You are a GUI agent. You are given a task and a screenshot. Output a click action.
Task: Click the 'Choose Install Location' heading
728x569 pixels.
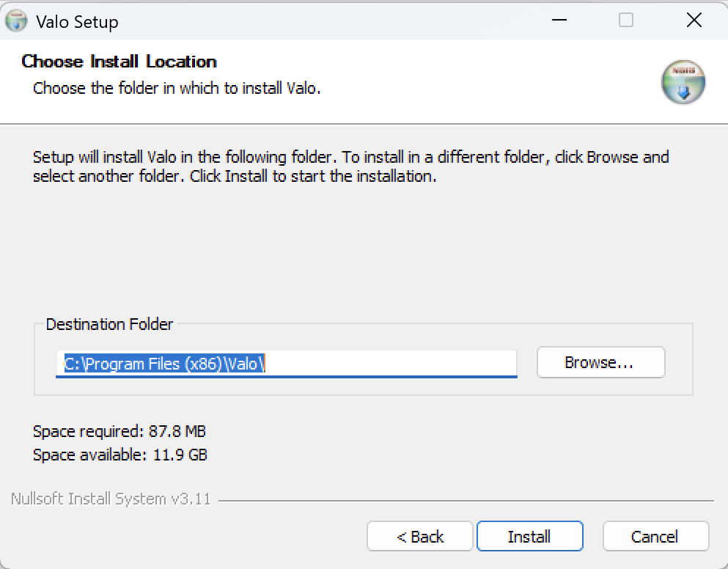119,62
